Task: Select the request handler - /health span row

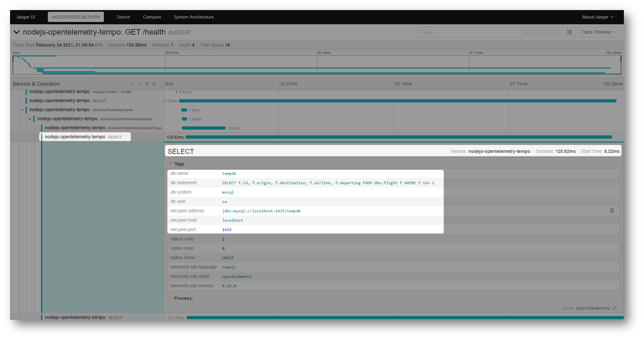Action: point(80,92)
